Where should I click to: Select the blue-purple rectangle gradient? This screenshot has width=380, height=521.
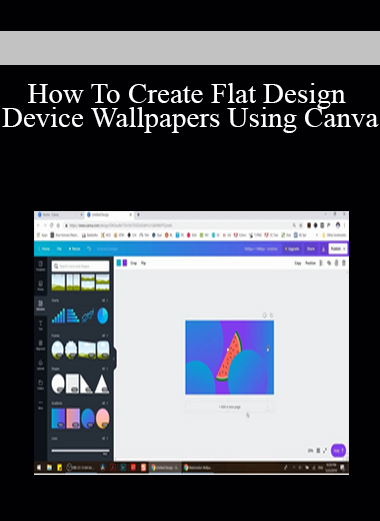tap(58, 418)
